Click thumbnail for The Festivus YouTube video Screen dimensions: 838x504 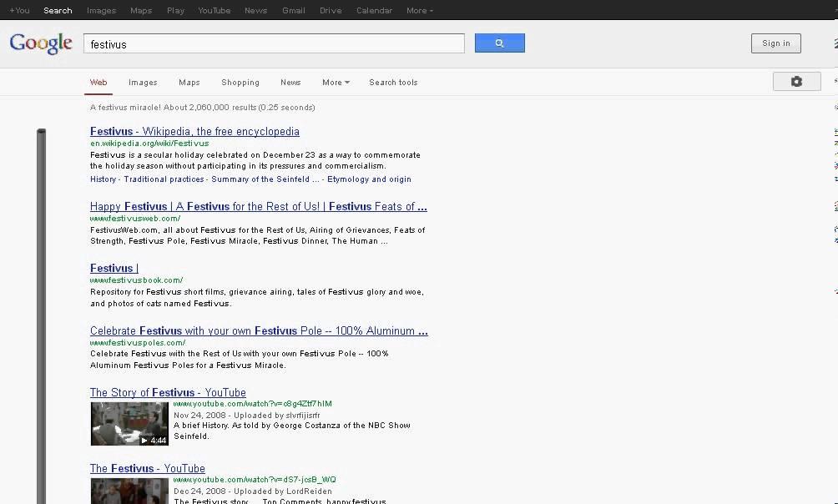[129, 491]
